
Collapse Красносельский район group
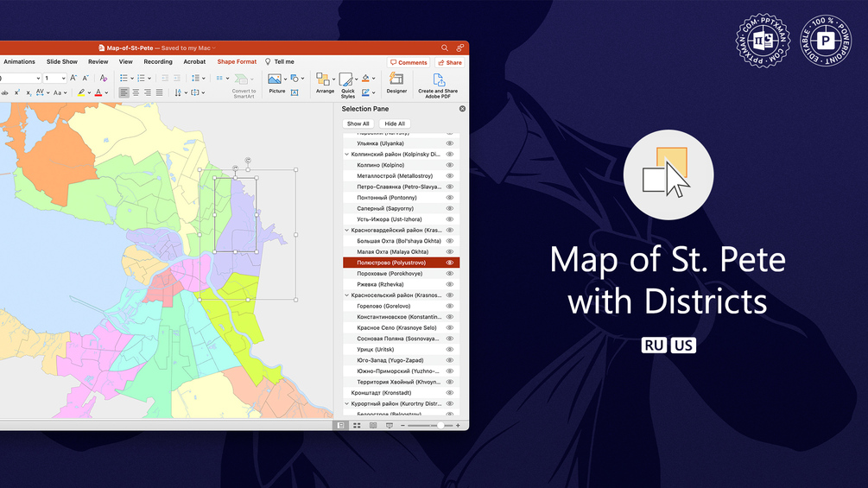pos(347,295)
